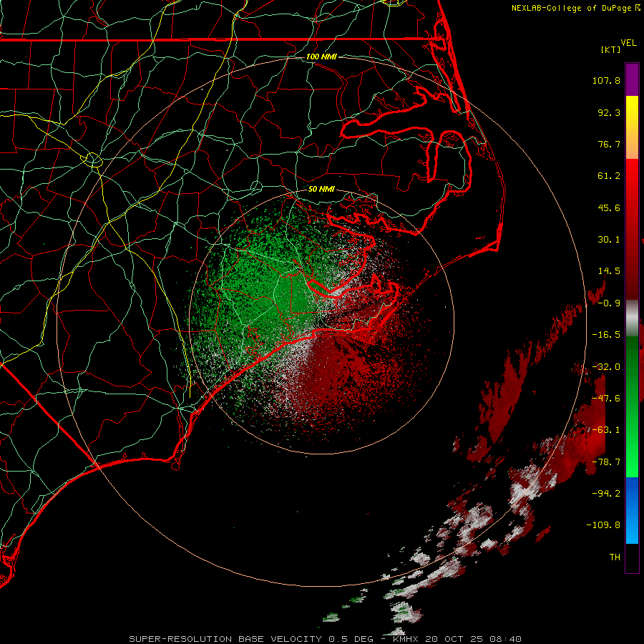Click the purple segment of the velocity color bar

click(632, 79)
